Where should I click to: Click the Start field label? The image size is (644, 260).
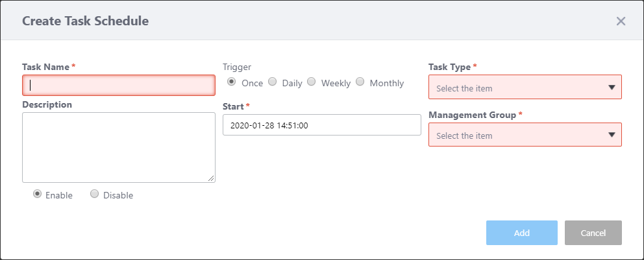(x=233, y=106)
